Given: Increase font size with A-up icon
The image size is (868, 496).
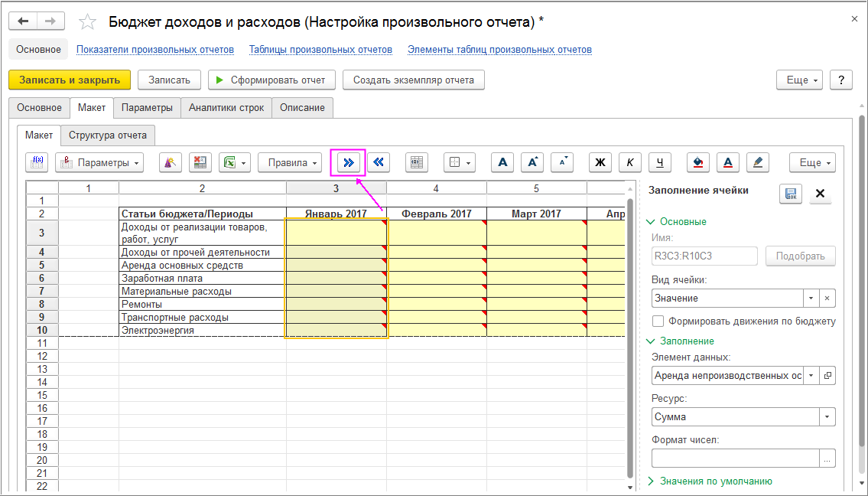Looking at the screenshot, I should (x=532, y=162).
